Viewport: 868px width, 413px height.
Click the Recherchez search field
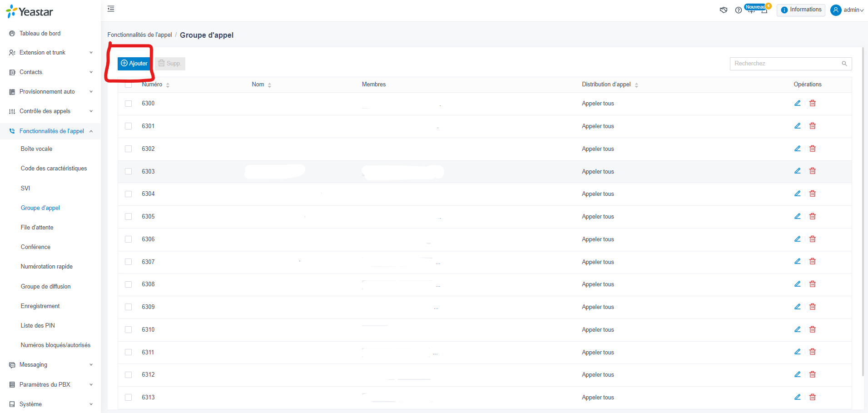click(x=791, y=64)
